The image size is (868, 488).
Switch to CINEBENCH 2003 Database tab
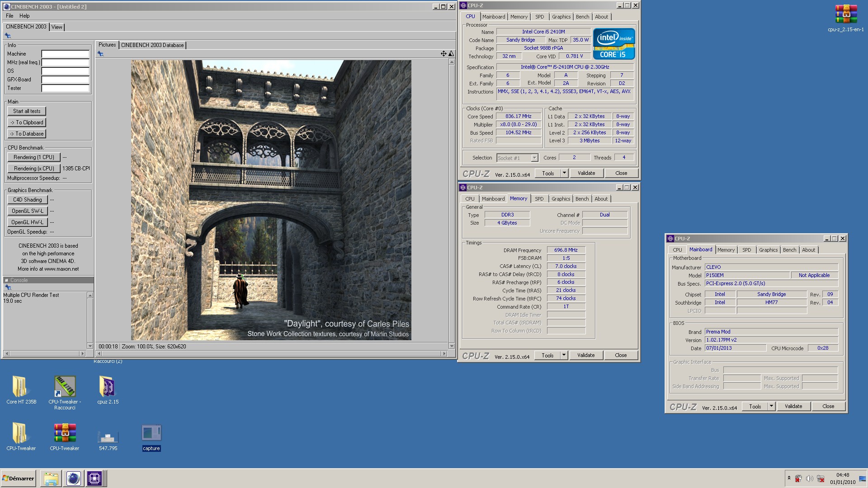coord(152,45)
